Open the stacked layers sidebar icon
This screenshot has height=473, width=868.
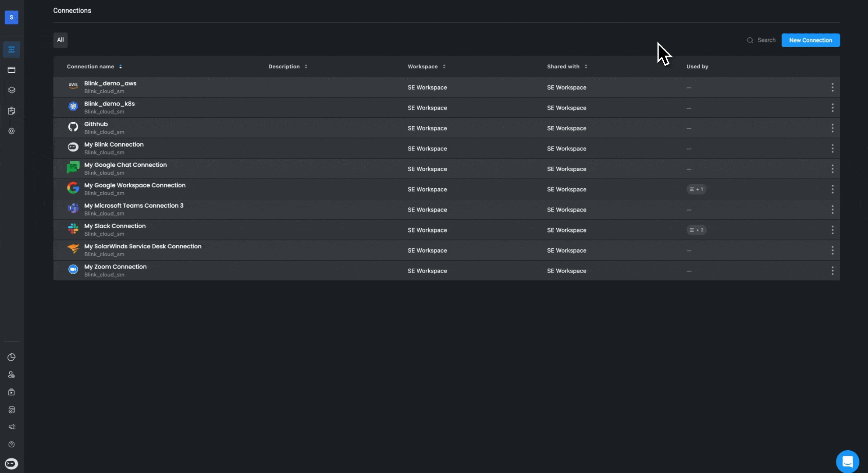pyautogui.click(x=11, y=90)
